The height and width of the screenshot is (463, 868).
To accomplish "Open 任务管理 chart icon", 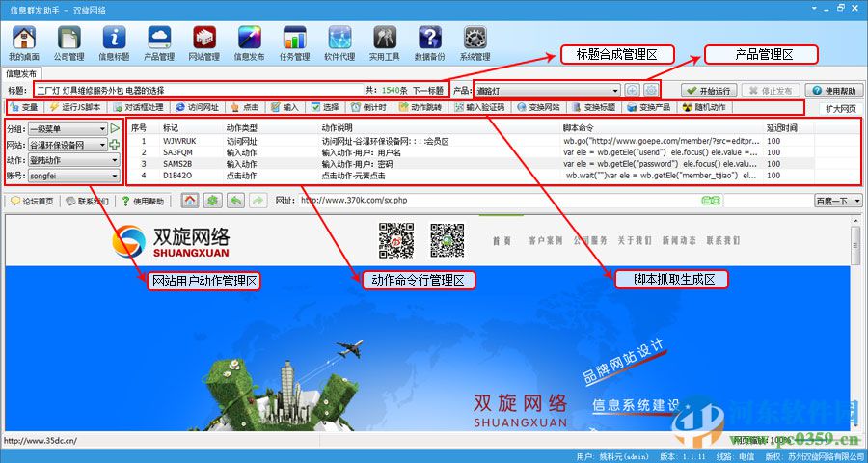I will (294, 43).
